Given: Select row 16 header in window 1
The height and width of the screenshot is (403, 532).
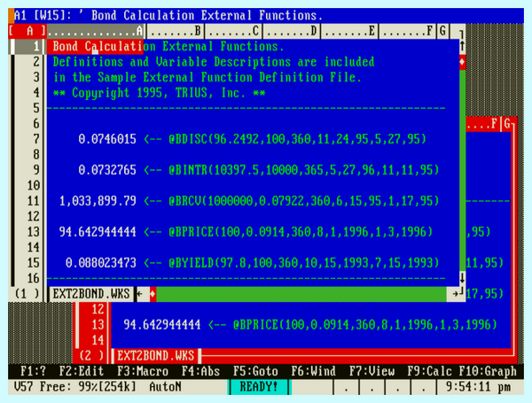Looking at the screenshot, I should pyautogui.click(x=30, y=278).
